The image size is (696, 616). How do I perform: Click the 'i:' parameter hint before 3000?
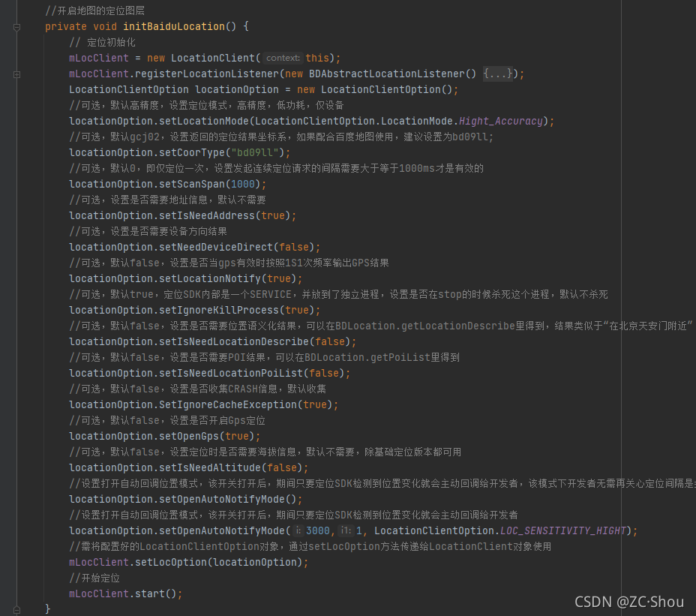point(298,530)
